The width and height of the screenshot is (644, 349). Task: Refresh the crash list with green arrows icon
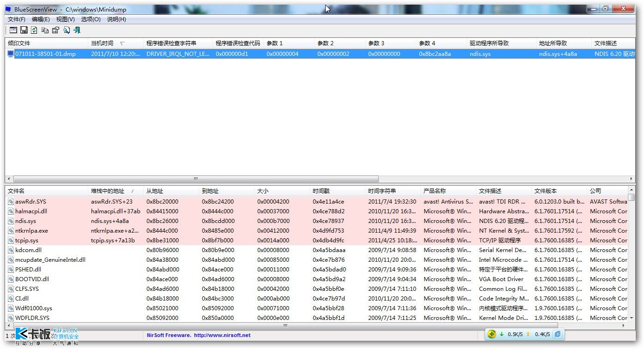(x=34, y=30)
